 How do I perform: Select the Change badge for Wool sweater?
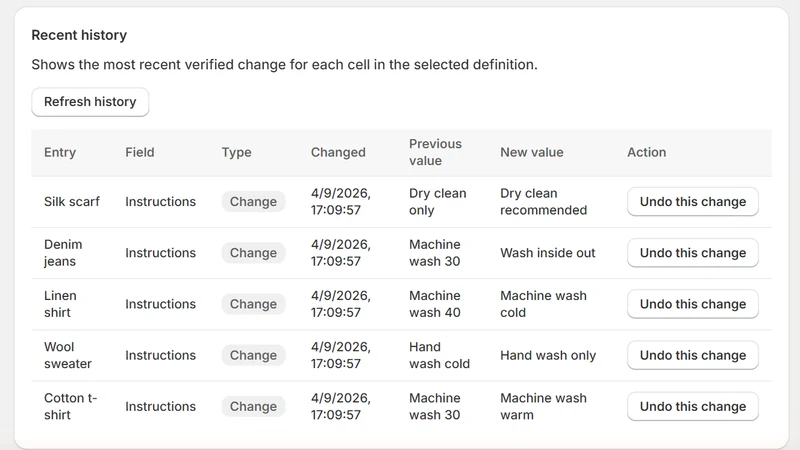[253, 355]
